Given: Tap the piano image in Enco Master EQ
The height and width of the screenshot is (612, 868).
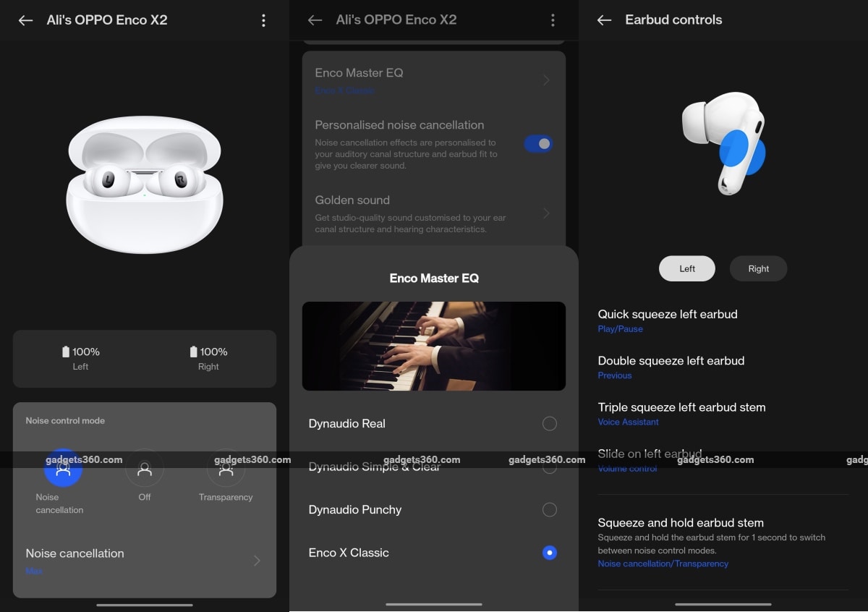Looking at the screenshot, I should (434, 346).
